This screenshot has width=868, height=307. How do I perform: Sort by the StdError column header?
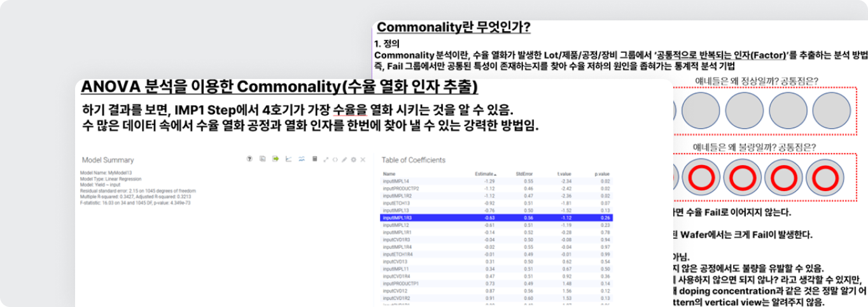(524, 174)
